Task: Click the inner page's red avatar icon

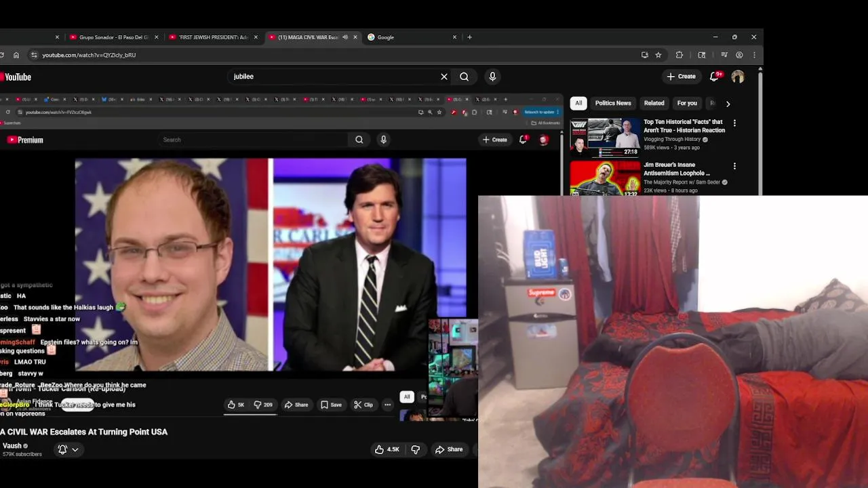Action: [x=543, y=140]
